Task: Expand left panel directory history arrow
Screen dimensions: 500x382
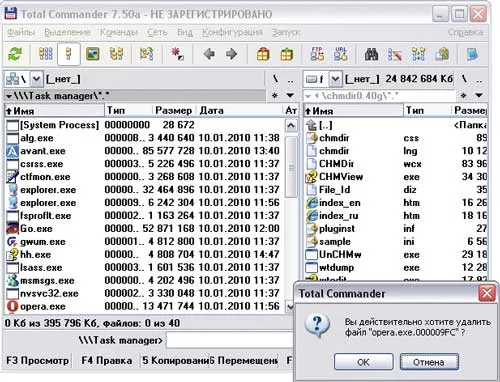Action: click(x=290, y=96)
